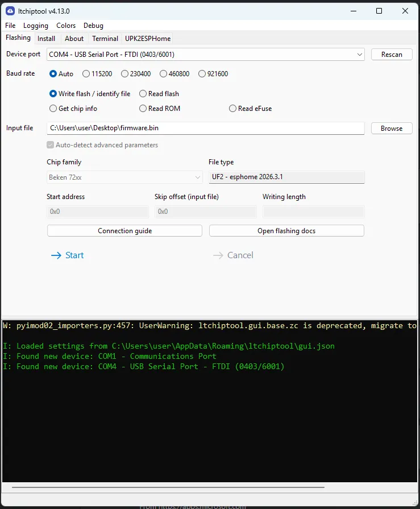Click the Input file path field
Image resolution: width=420 pixels, height=509 pixels.
tap(206, 128)
